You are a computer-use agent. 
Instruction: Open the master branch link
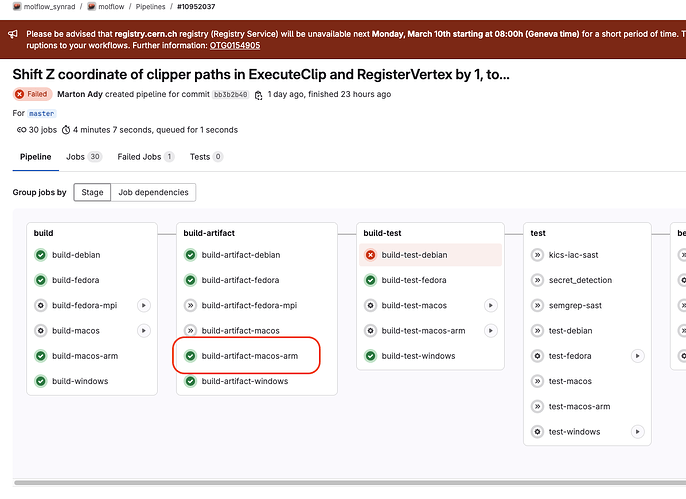point(42,113)
